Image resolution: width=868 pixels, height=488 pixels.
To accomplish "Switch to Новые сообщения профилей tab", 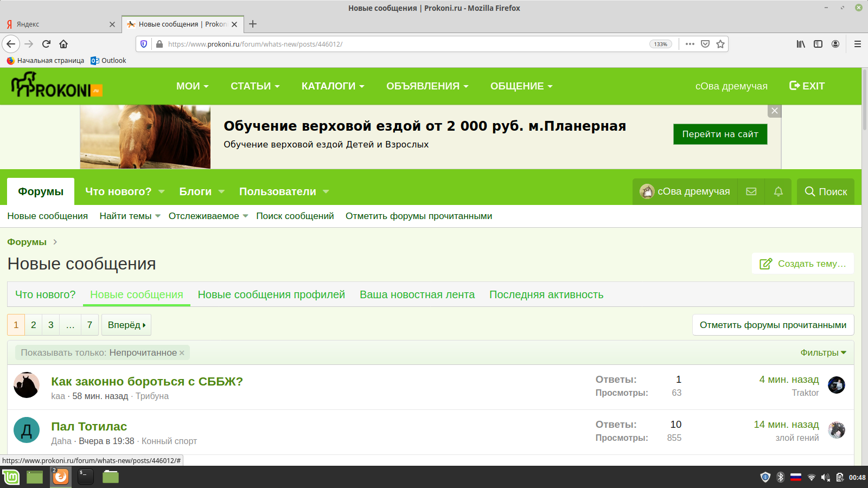I will point(271,294).
